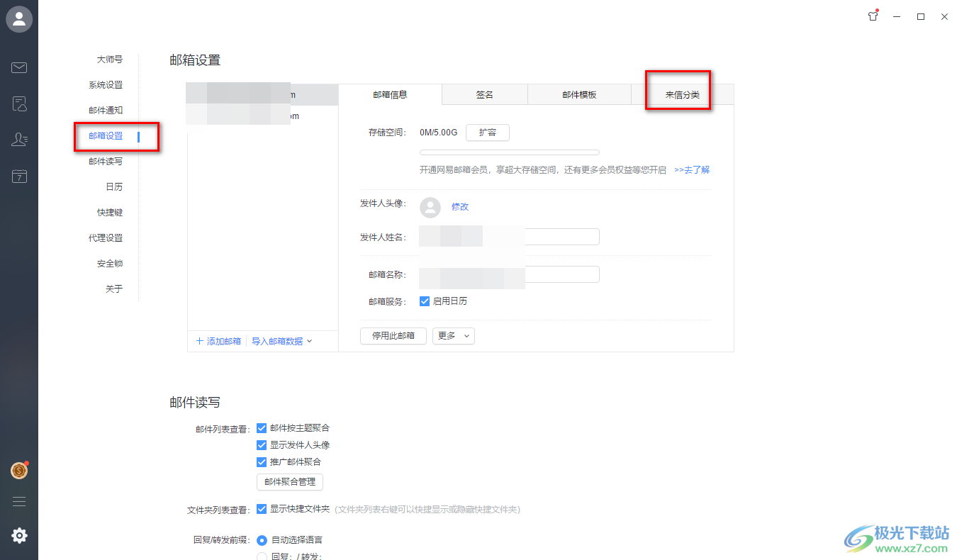Click the 停用此邮箱 button

[x=393, y=336]
